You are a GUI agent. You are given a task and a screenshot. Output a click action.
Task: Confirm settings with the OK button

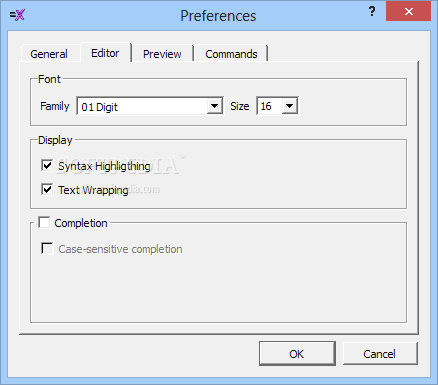(297, 353)
